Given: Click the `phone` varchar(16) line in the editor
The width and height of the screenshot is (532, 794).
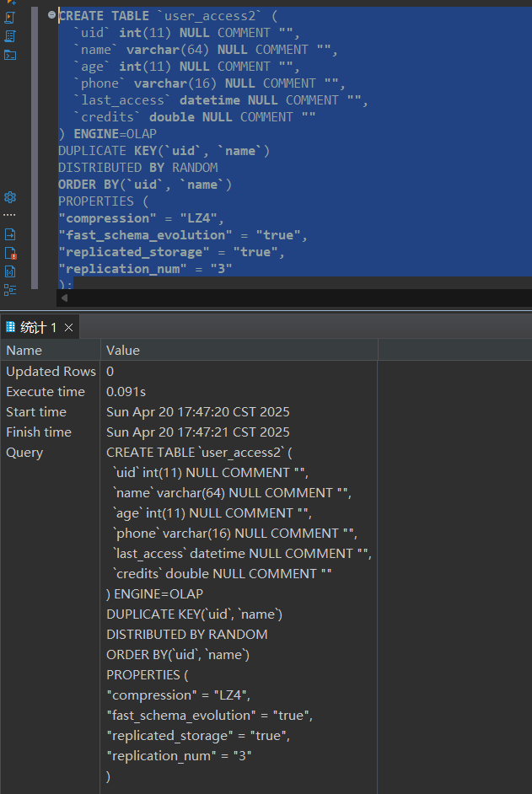Looking at the screenshot, I should coord(209,83).
